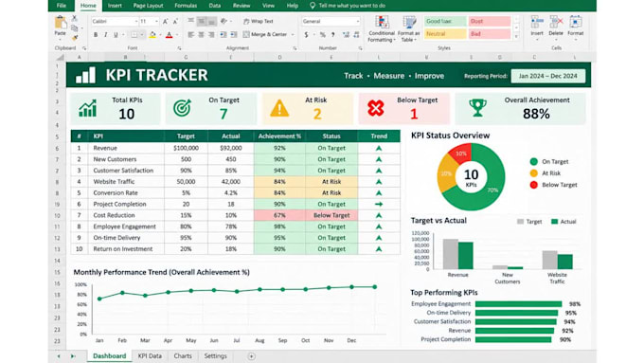Apply the Bad cell style
Viewport: 644px width, 363px height.
pos(490,34)
